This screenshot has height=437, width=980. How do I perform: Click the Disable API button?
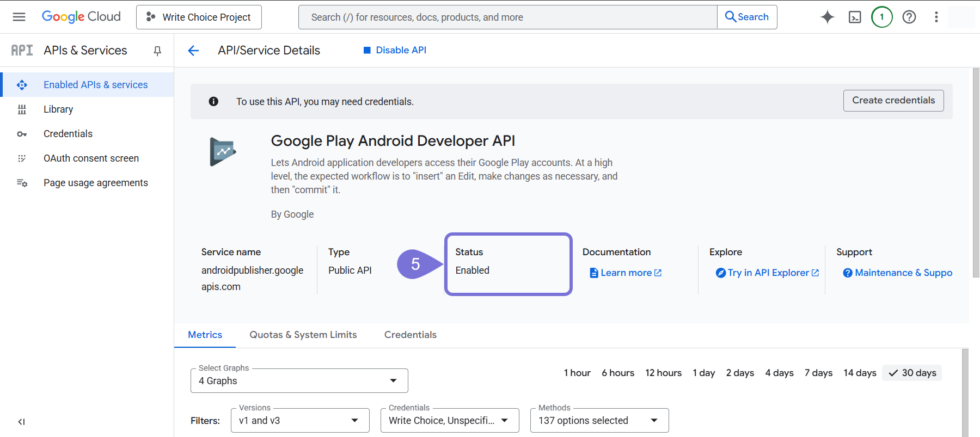tap(395, 50)
